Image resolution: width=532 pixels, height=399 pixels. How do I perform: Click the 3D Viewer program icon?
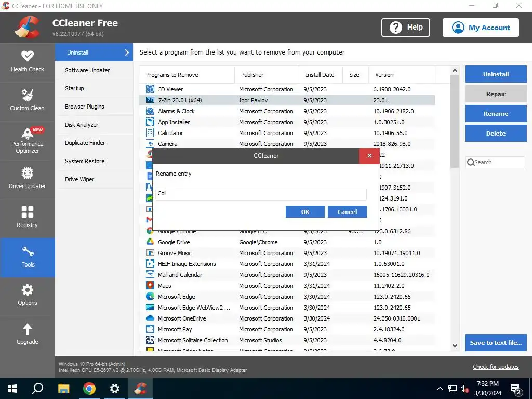pyautogui.click(x=150, y=89)
